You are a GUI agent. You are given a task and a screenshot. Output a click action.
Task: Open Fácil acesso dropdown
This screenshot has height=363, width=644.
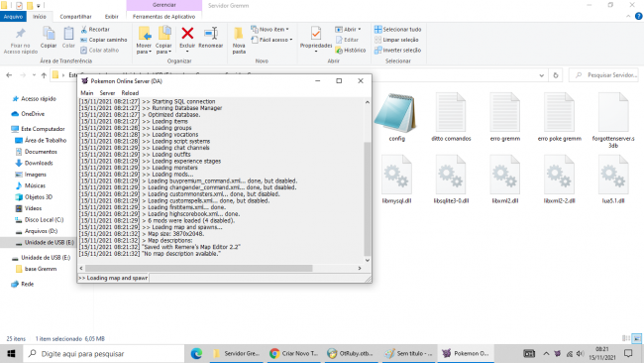click(271, 40)
